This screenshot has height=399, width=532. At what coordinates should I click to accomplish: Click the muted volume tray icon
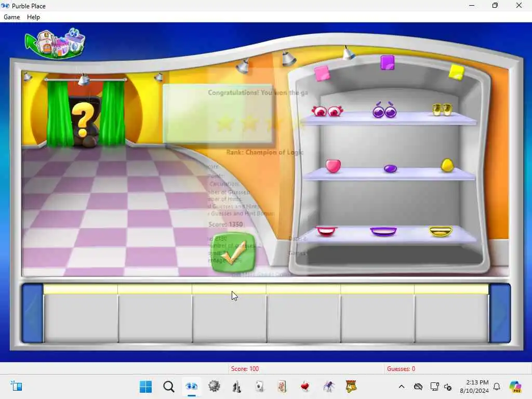(447, 387)
